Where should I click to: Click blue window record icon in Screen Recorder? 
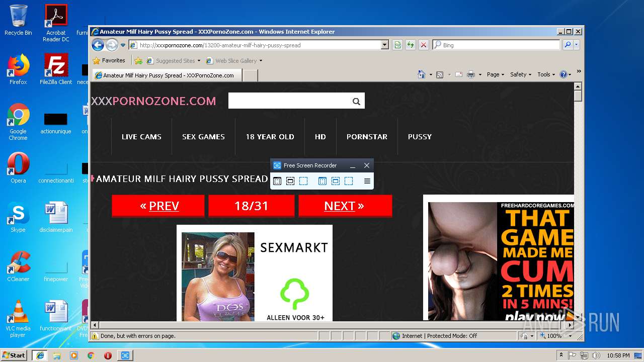pos(323,181)
